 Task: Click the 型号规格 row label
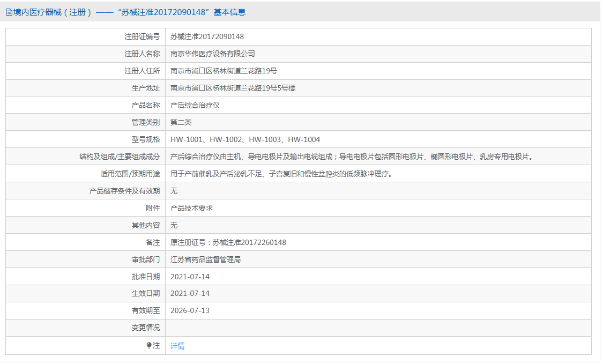point(145,139)
